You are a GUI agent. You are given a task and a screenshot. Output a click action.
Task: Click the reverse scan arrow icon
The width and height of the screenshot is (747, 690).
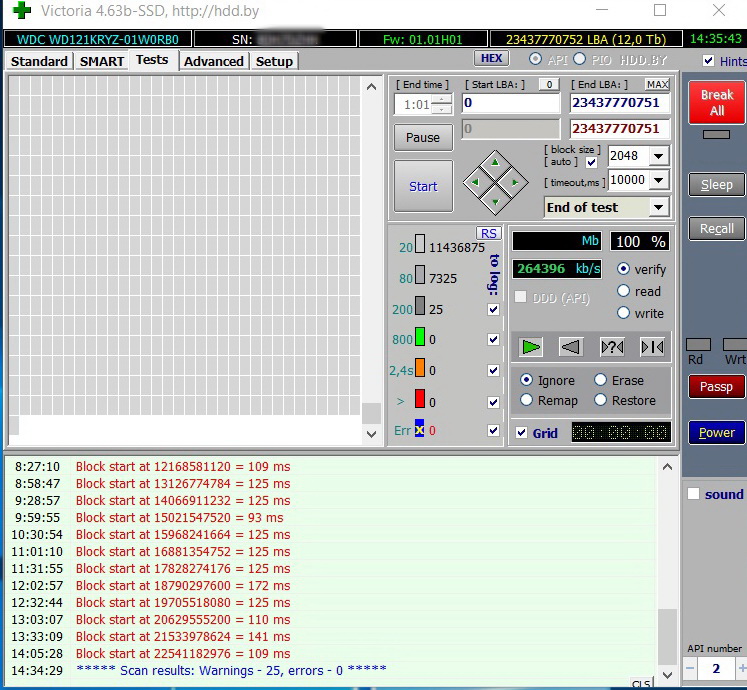coord(571,347)
